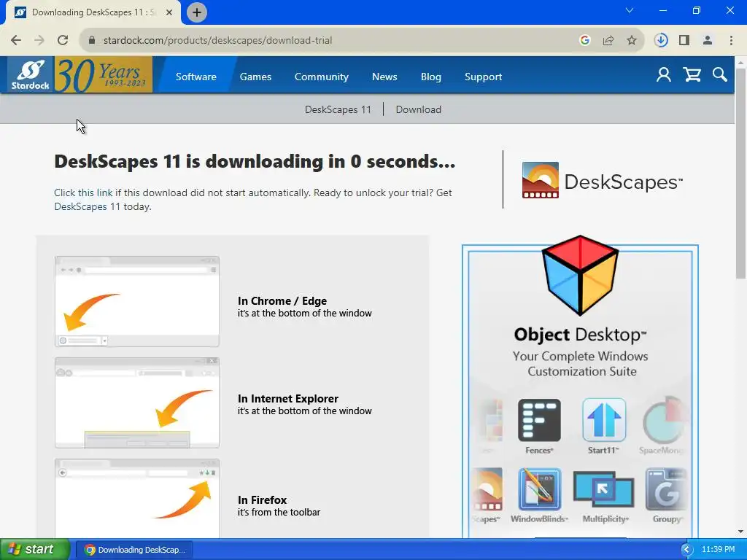The width and height of the screenshot is (747, 560).
Task: Follow the 'DeskScapes 11' purchase link
Action: coord(88,206)
